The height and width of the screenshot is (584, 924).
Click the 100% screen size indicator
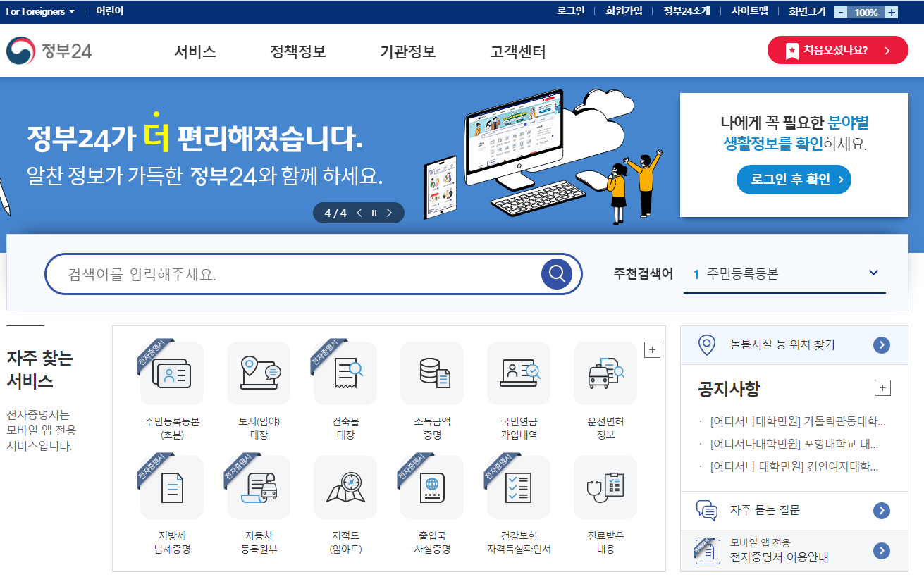[866, 12]
